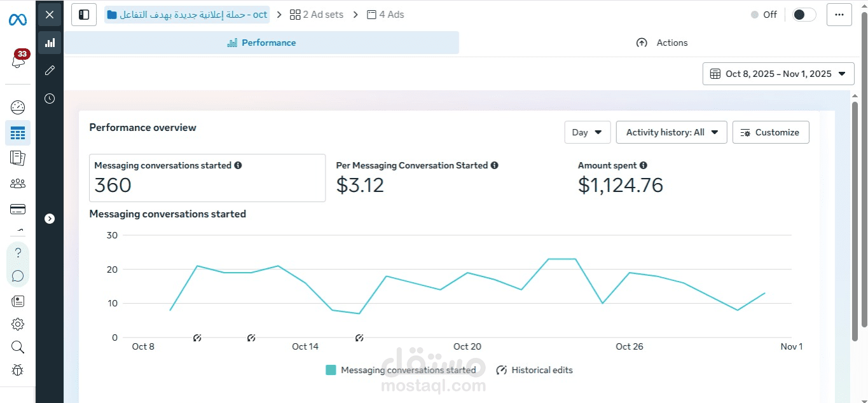The image size is (868, 403).
Task: Click the Customize button
Action: point(770,132)
